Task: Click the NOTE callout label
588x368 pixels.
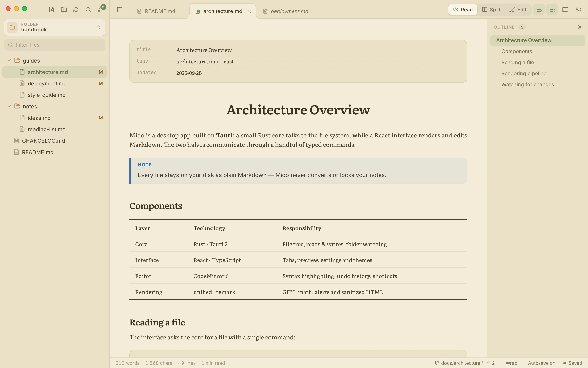Action: click(x=145, y=165)
